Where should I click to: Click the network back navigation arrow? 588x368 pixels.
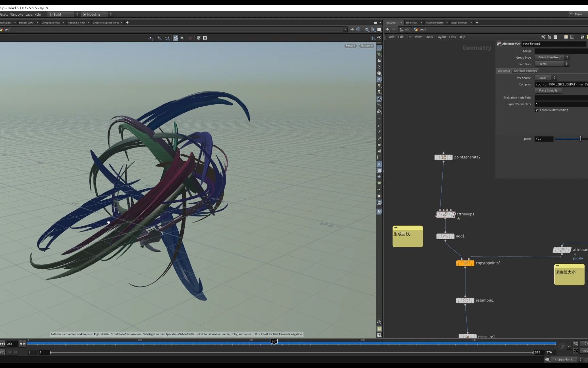pos(388,30)
